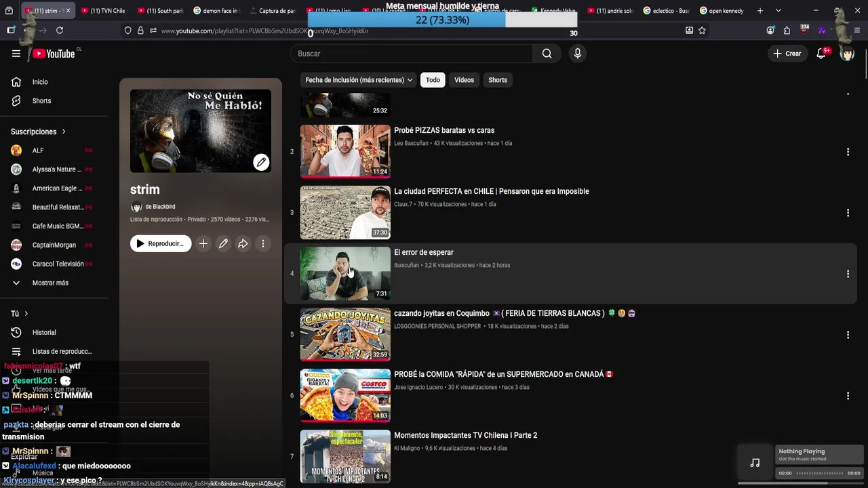Click Reproducir todo button
The height and width of the screenshot is (488, 868).
point(161,244)
